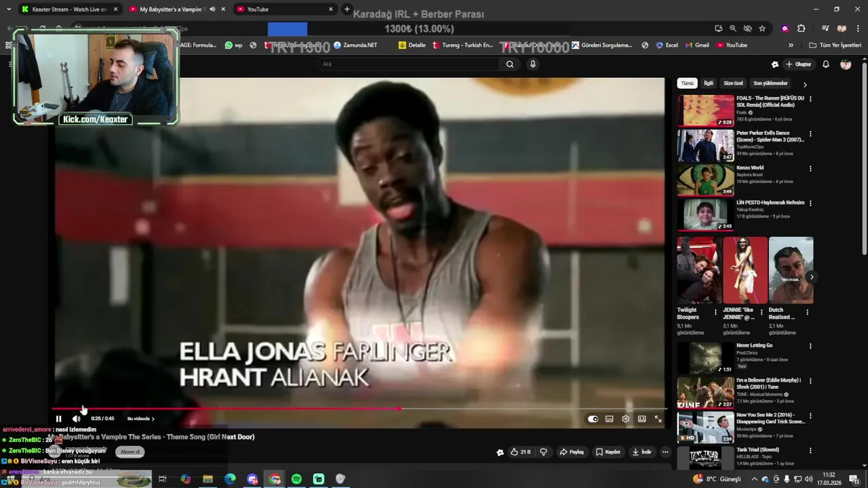Open Task View on the taskbar
868x488 pixels.
(163, 479)
